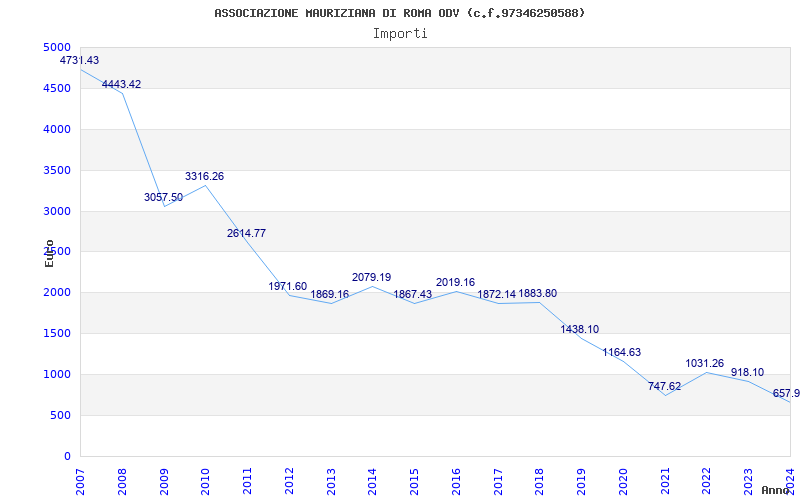This screenshot has height=500, width=800.
Task: Click the 3316.26 data label
Action: point(205,177)
